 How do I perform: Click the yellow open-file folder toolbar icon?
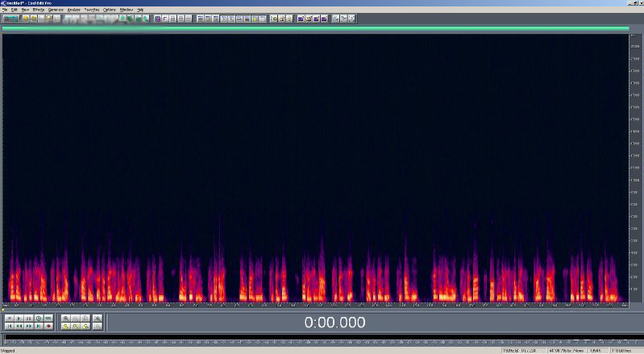click(26, 18)
